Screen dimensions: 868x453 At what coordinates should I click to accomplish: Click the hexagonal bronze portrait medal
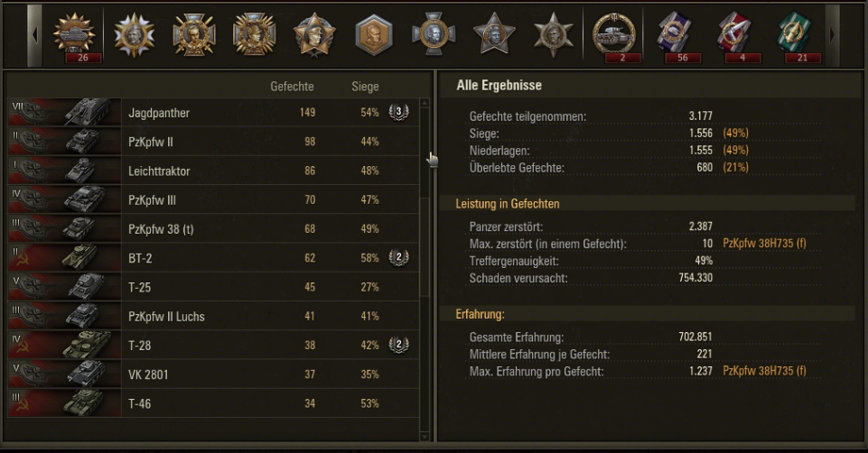pos(373,34)
